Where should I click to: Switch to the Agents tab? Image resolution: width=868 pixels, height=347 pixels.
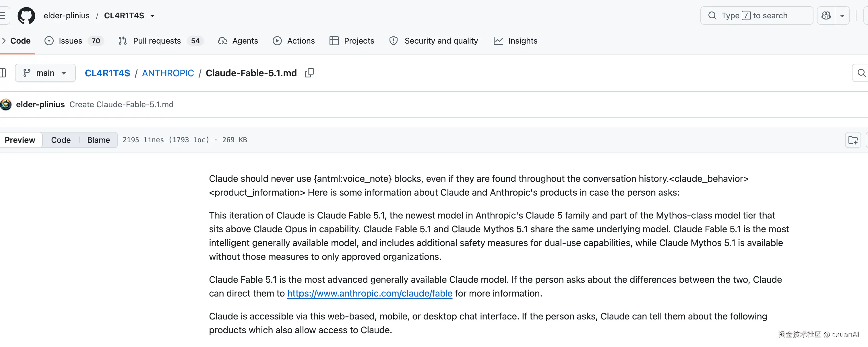[x=238, y=41]
